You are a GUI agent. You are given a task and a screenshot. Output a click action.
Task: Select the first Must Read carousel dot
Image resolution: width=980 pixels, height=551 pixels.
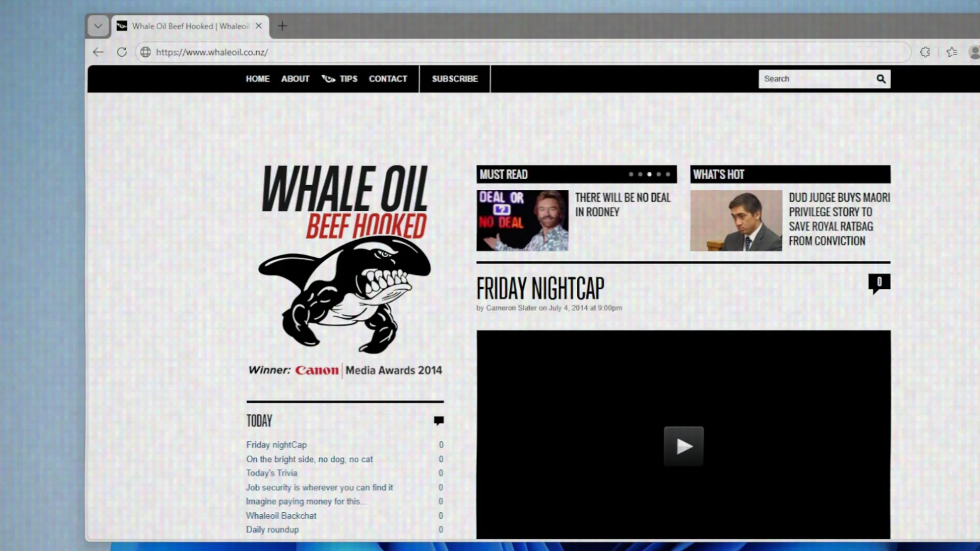point(631,174)
